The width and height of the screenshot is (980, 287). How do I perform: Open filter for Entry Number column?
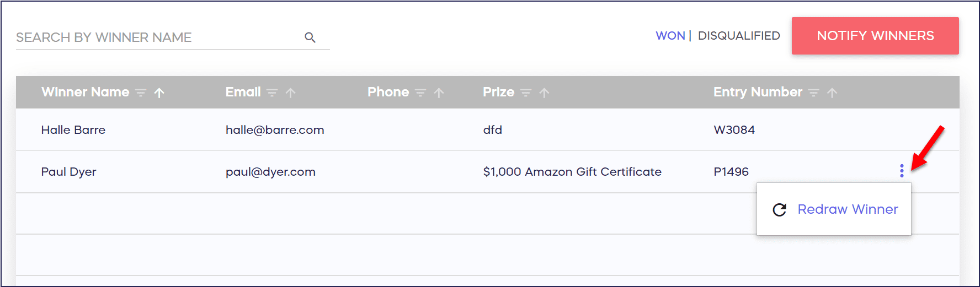pyautogui.click(x=813, y=93)
